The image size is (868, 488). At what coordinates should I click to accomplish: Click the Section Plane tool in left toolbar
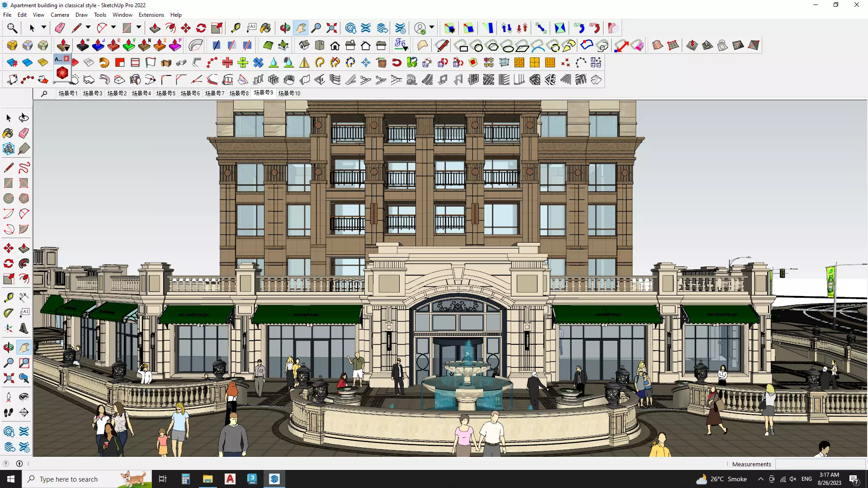point(24,413)
